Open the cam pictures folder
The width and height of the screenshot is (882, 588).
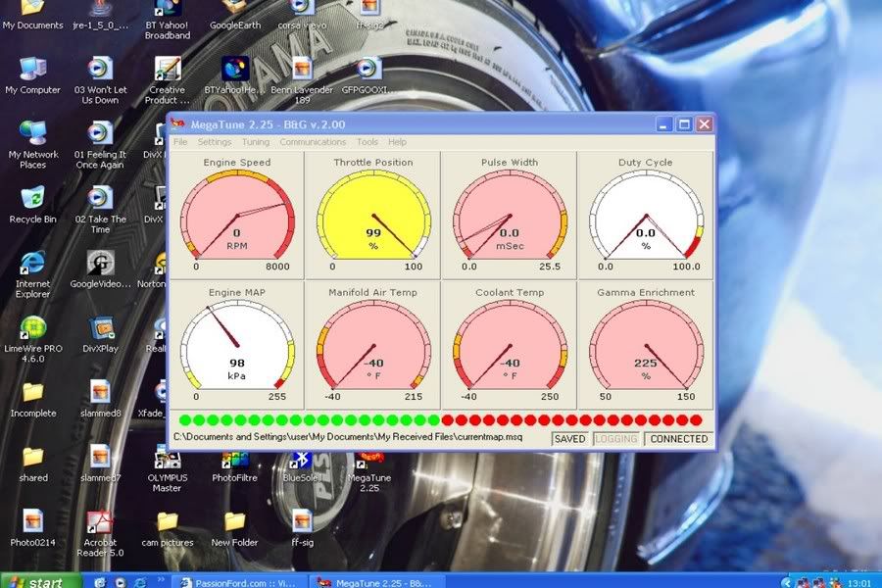click(167, 528)
